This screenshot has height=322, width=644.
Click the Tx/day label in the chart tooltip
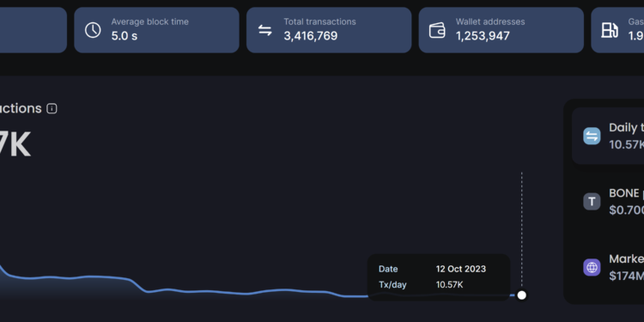pos(392,284)
